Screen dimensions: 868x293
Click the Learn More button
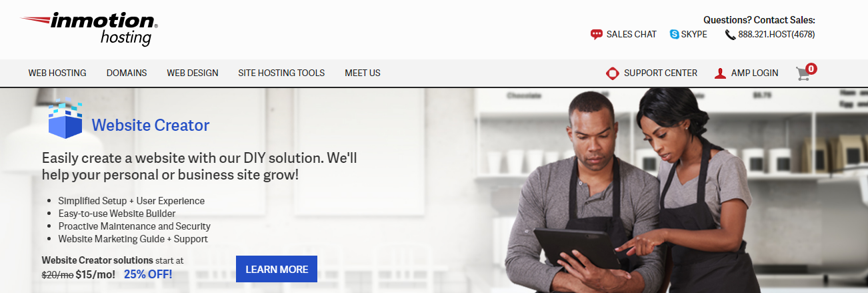tap(277, 269)
